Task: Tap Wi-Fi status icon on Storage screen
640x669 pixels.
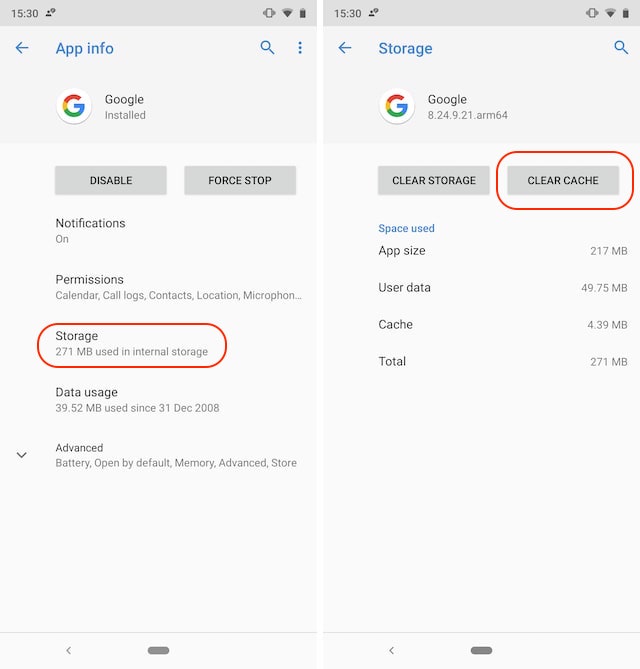Action: (x=611, y=13)
